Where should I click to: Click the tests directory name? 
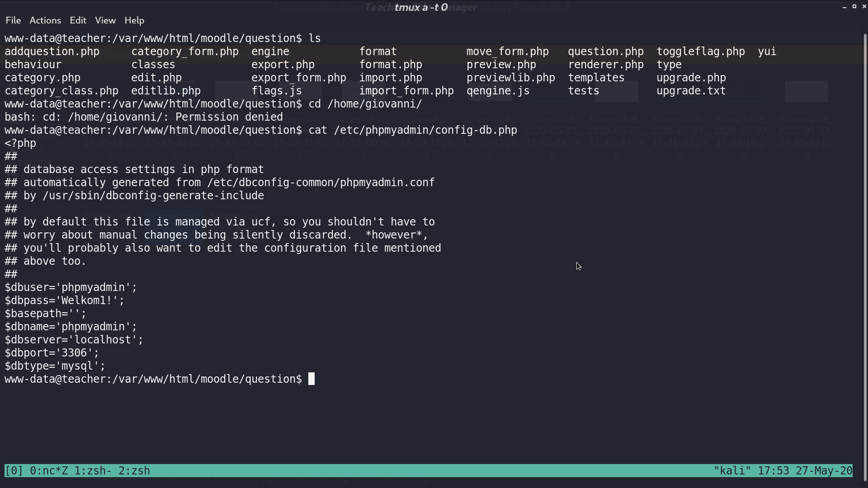click(584, 91)
